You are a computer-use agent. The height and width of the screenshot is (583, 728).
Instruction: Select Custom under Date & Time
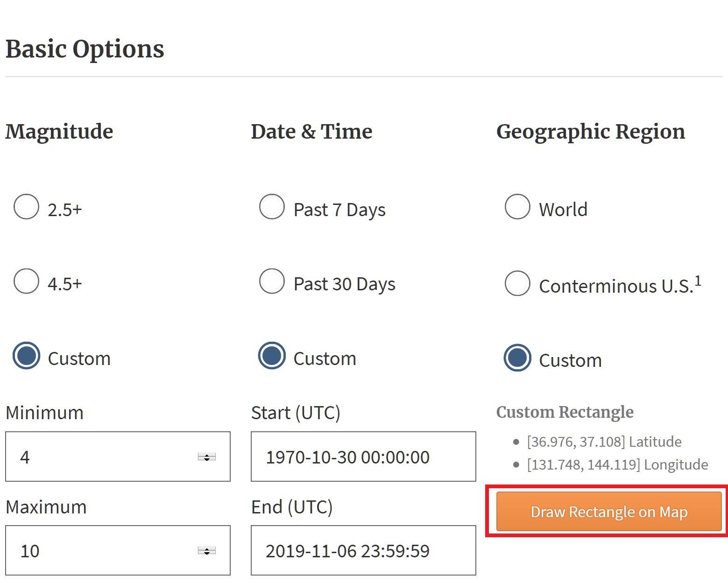[x=272, y=356]
